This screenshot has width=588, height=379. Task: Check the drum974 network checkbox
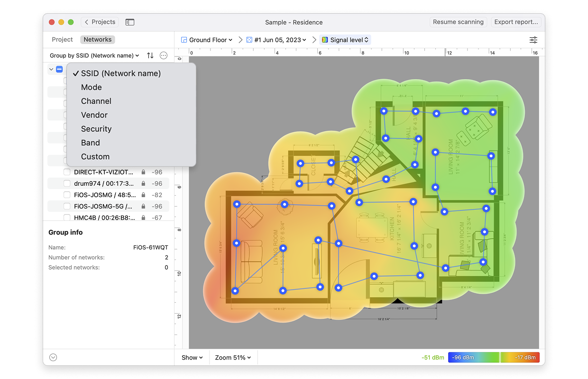point(67,183)
